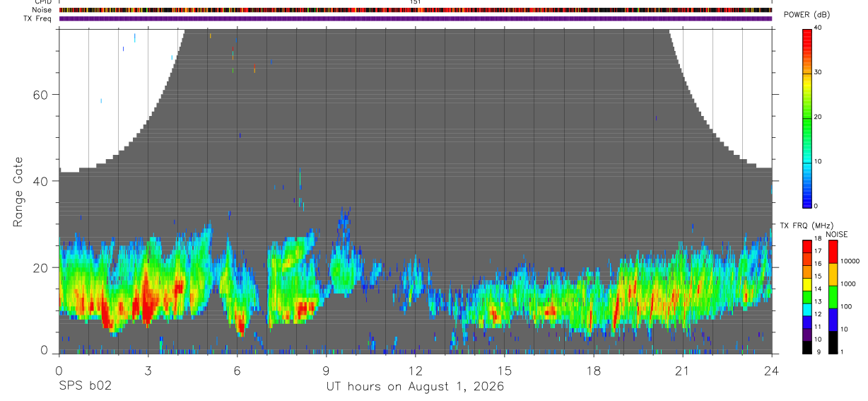Click the 40 label on power scale
This screenshot has width=868, height=401.
click(818, 27)
